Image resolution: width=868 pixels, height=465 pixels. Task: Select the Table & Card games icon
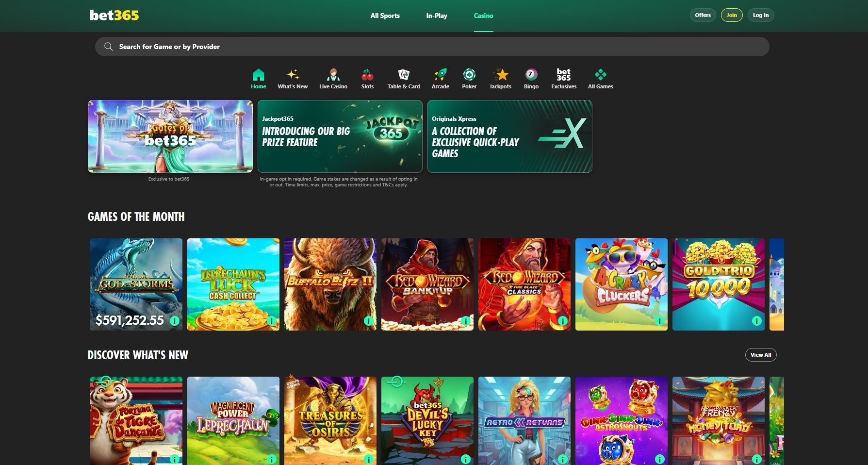click(403, 78)
